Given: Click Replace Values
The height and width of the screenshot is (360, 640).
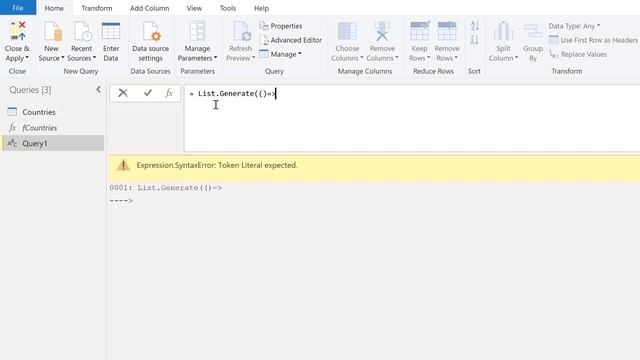Looking at the screenshot, I should coord(578,54).
